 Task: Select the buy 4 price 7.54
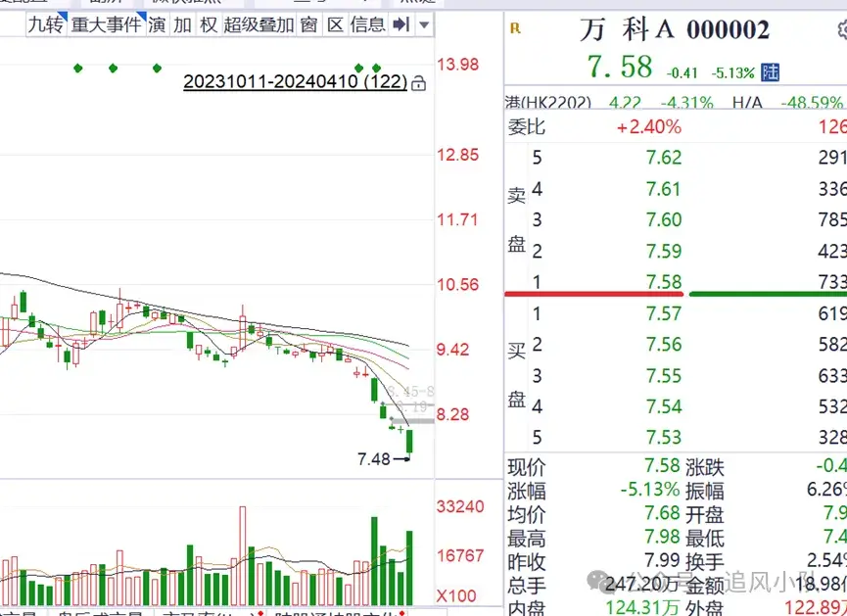pyautogui.click(x=664, y=406)
